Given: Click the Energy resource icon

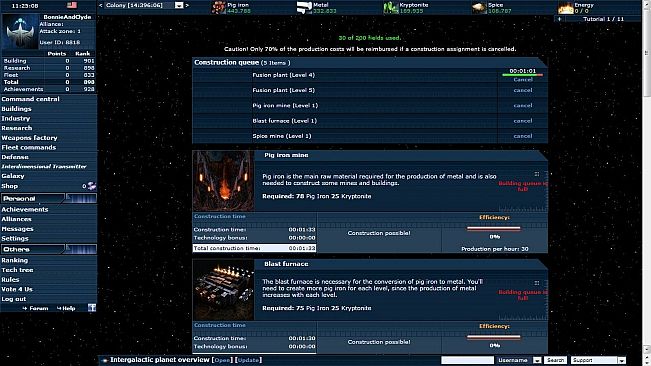Looking at the screenshot, I should pyautogui.click(x=565, y=7).
